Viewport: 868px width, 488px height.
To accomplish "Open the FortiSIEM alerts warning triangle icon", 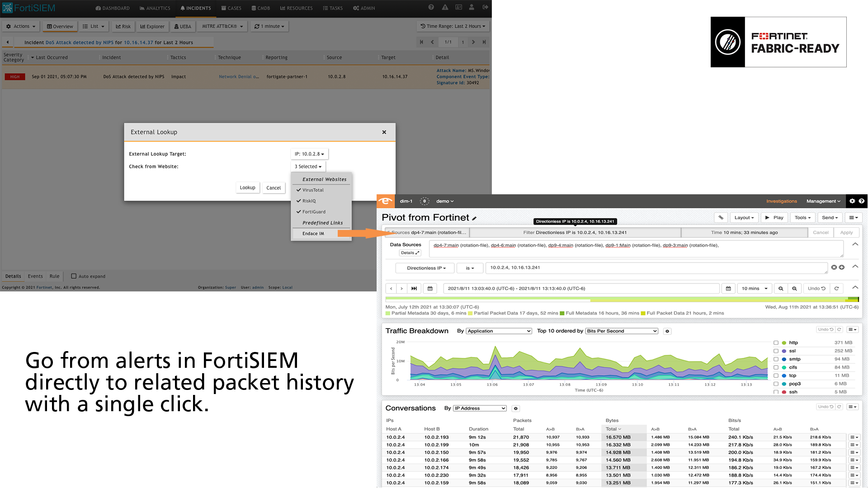I will coord(445,7).
